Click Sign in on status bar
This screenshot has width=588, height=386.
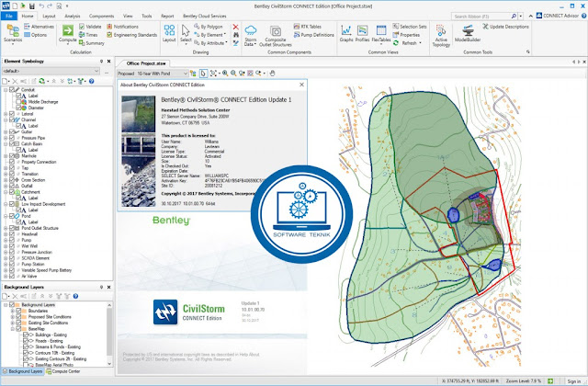[x=573, y=381]
